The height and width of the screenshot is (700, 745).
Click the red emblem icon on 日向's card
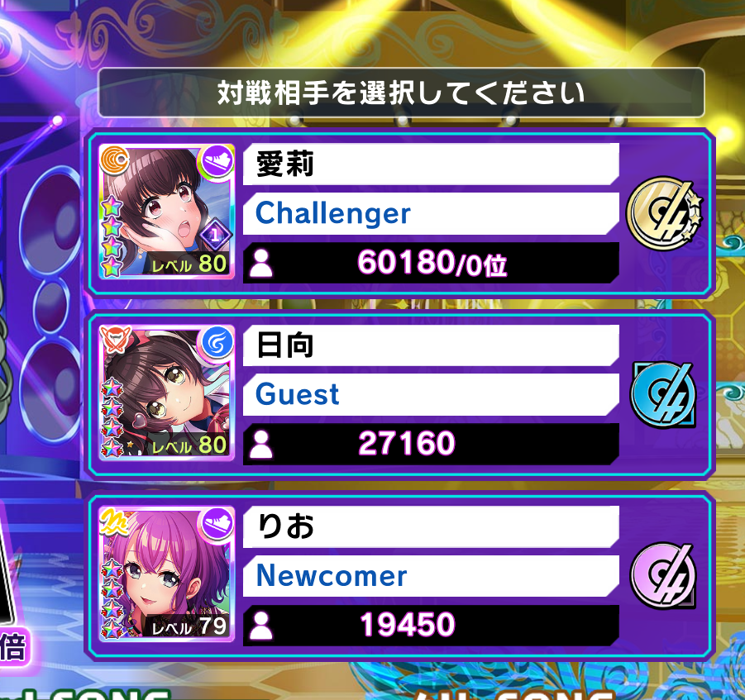tap(114, 340)
